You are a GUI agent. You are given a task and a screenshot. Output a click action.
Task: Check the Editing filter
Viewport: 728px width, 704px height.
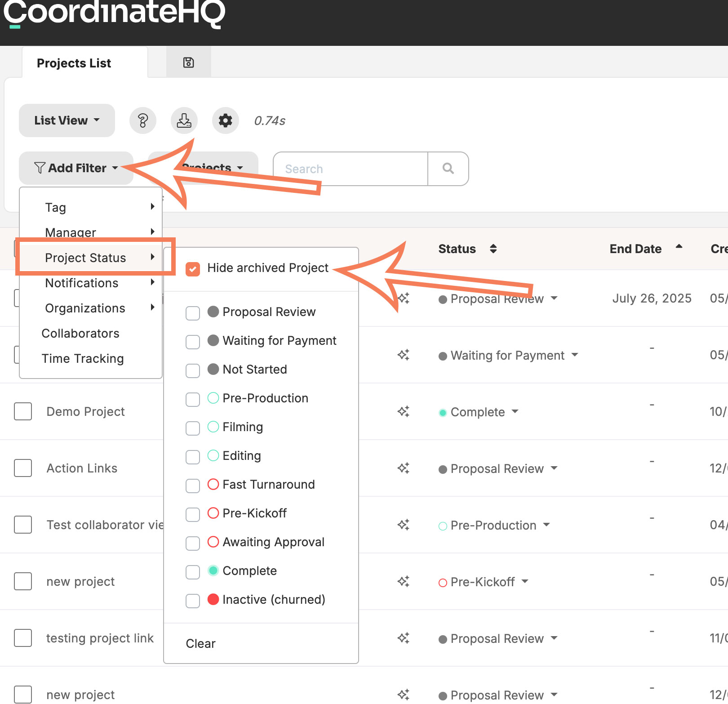pyautogui.click(x=193, y=457)
